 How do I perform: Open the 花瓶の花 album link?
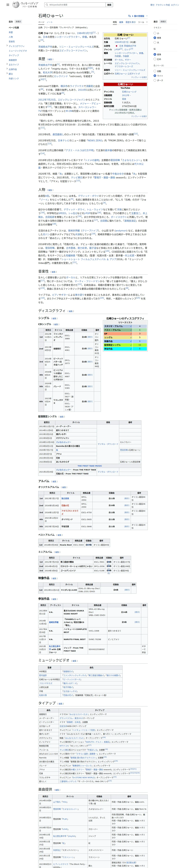pos(65,505)
